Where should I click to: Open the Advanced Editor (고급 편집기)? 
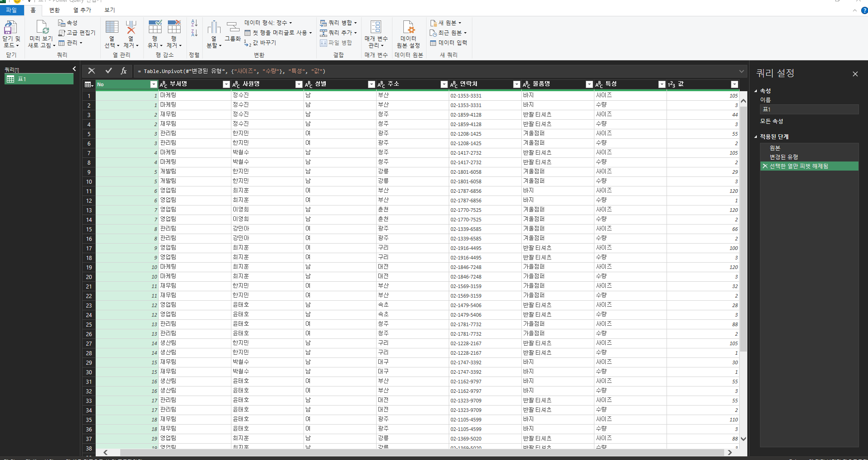(77, 33)
